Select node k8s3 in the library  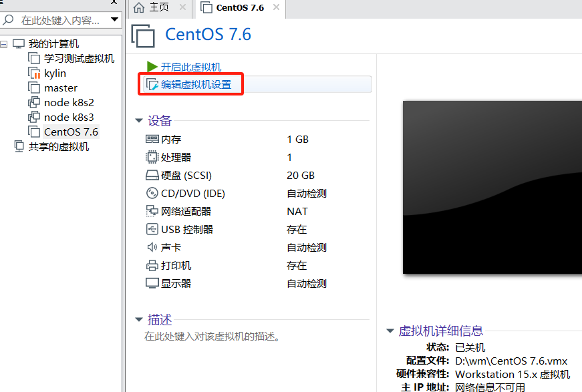69,117
